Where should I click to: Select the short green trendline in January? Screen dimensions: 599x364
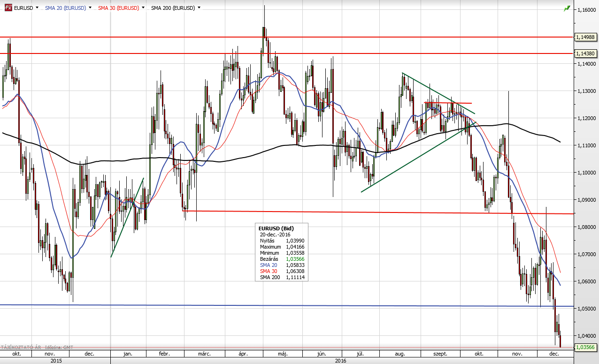pyautogui.click(x=127, y=218)
